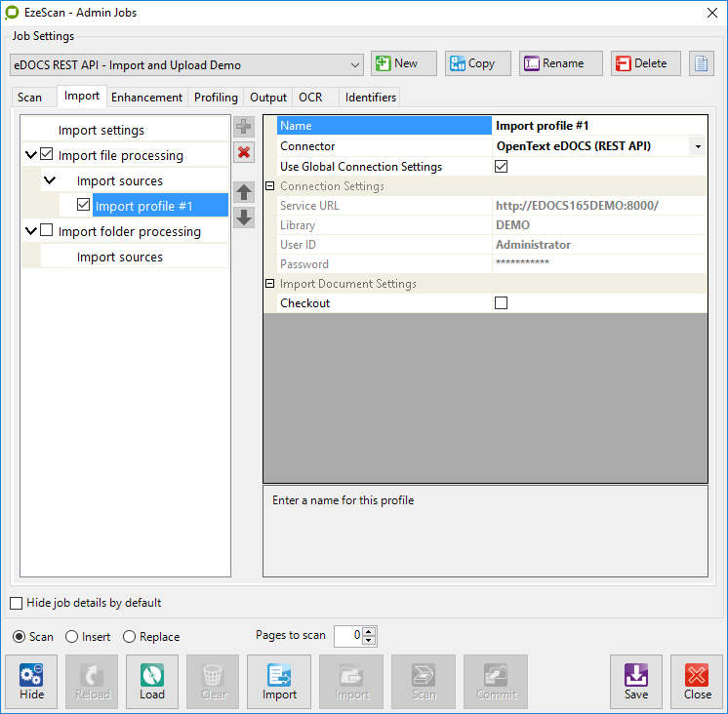This screenshot has height=714, width=728.
Task: Switch to the Enhancement tab
Action: pos(146,98)
